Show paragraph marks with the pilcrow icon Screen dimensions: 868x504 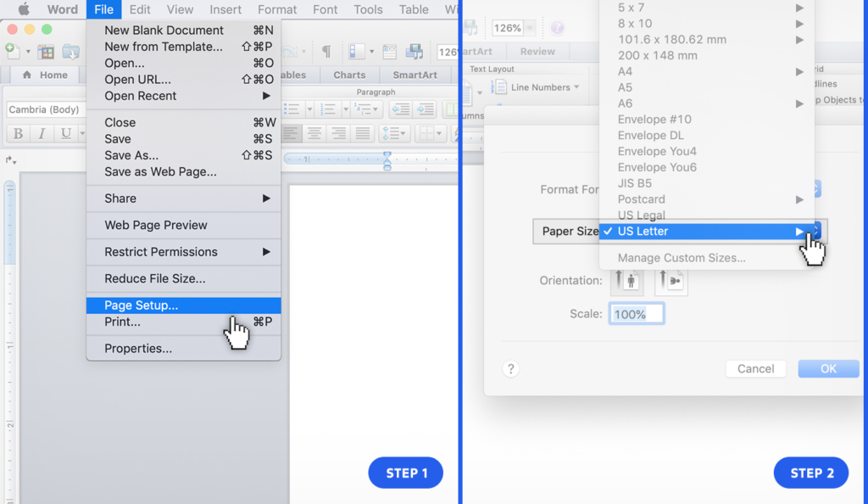(x=325, y=52)
